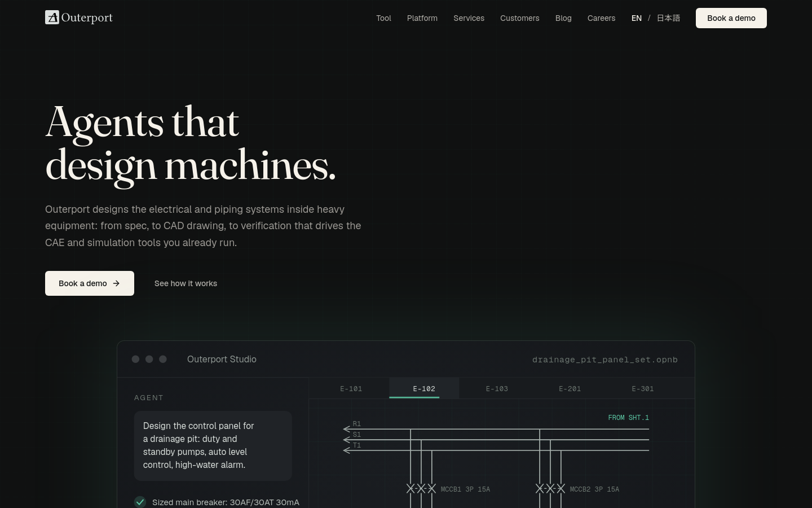812x508 pixels.
Task: Open the Tool menu item
Action: point(383,18)
